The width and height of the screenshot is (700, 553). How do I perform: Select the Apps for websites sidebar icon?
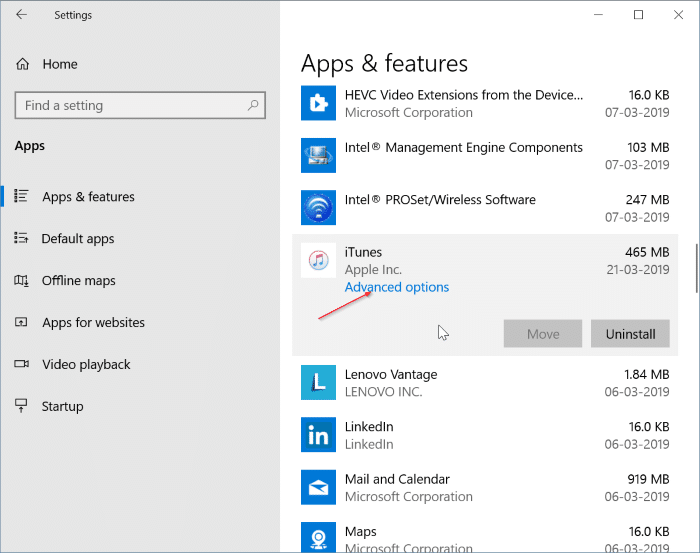pyautogui.click(x=21, y=322)
